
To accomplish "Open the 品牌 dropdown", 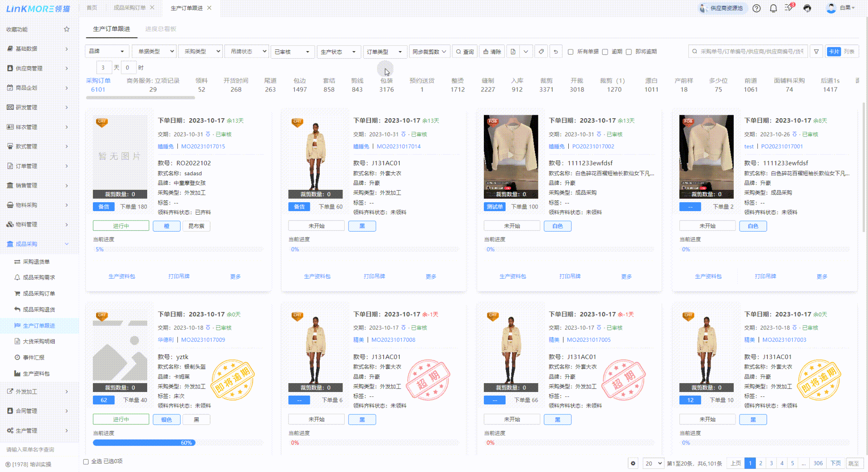I will pyautogui.click(x=107, y=52).
